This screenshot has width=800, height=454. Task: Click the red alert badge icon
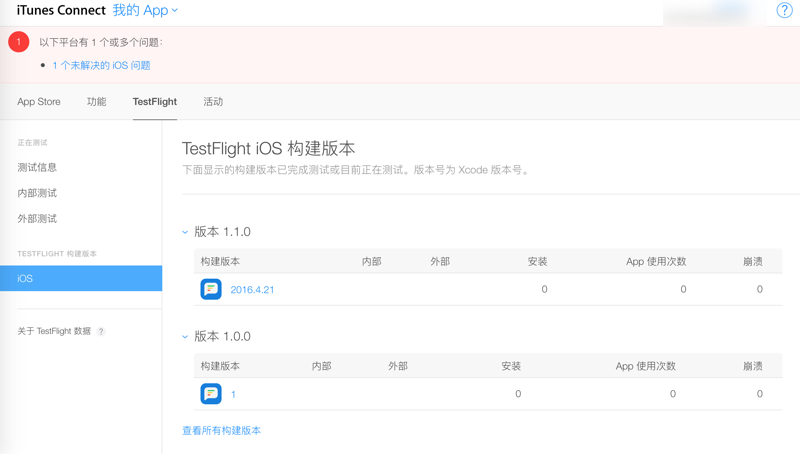point(18,42)
